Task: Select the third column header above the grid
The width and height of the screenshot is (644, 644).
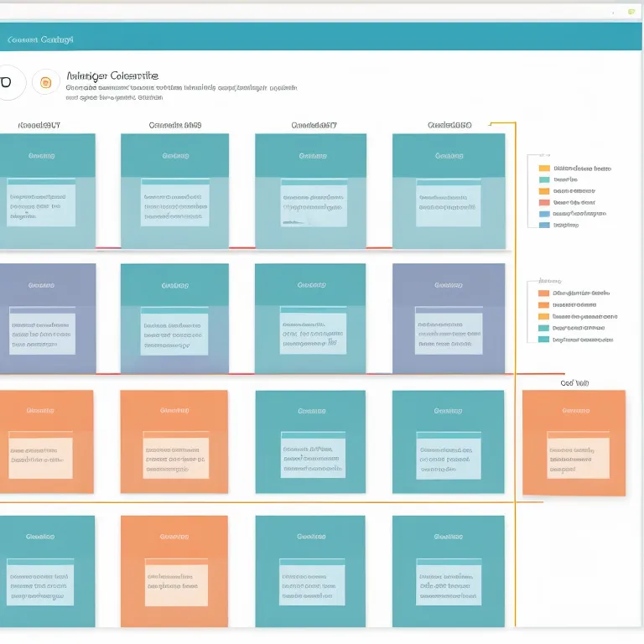Action: [314, 125]
